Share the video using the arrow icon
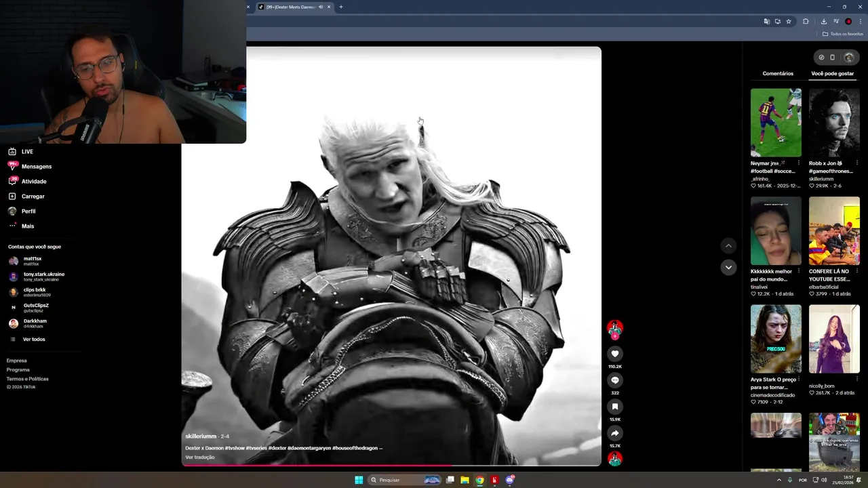The width and height of the screenshot is (868, 488). (615, 433)
